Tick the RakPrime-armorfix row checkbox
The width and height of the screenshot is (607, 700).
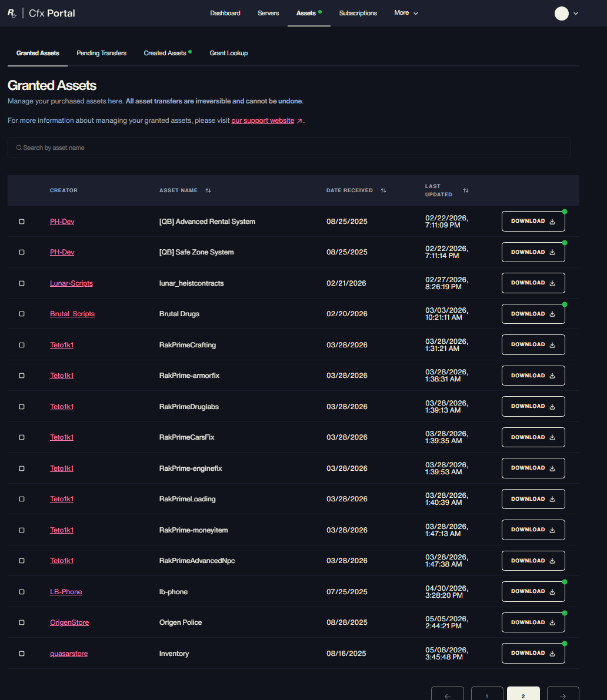21,376
